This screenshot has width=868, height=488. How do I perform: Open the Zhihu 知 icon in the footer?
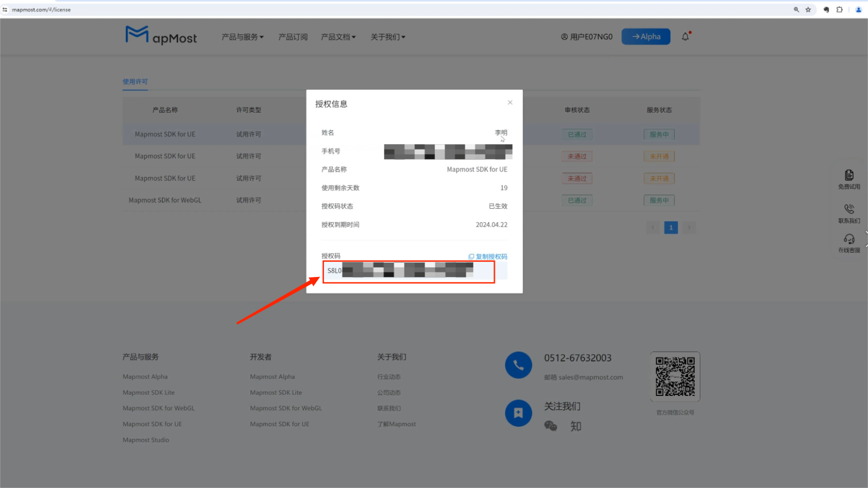[x=576, y=426]
